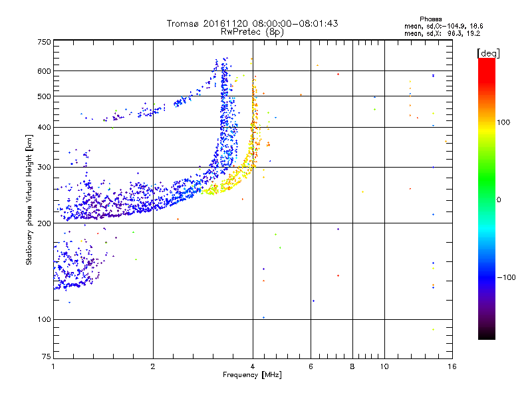The width and height of the screenshot is (532, 399).
Task: Click the y-axis tick label '75'
Action: pos(47,356)
